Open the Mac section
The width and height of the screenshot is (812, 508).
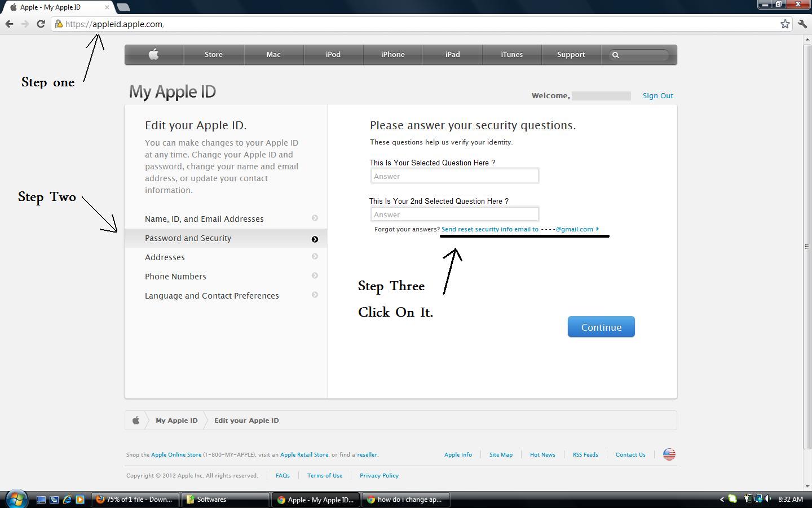273,55
